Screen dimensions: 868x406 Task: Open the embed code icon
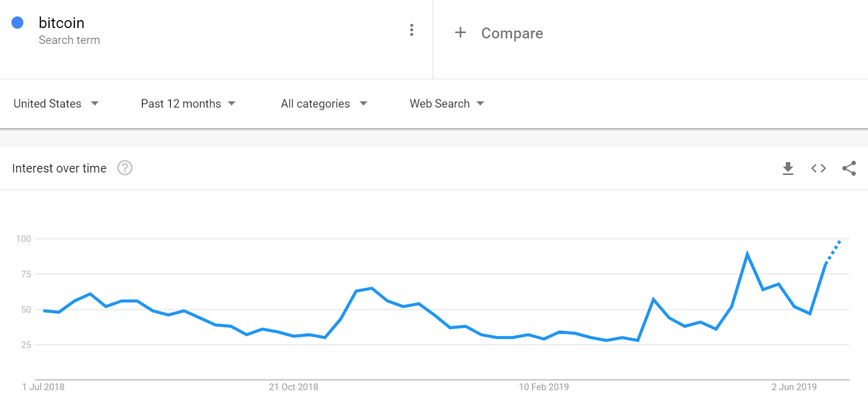point(819,169)
